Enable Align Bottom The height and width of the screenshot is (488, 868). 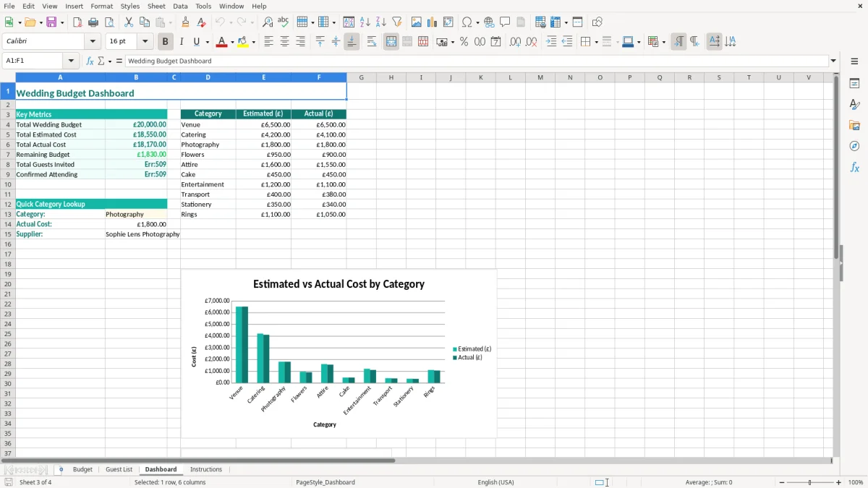click(352, 41)
